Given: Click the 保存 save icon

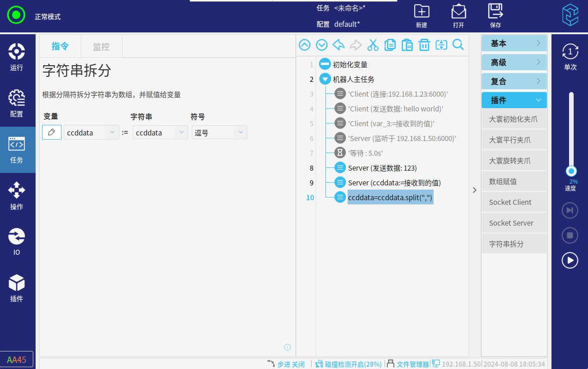Looking at the screenshot, I should 495,16.
